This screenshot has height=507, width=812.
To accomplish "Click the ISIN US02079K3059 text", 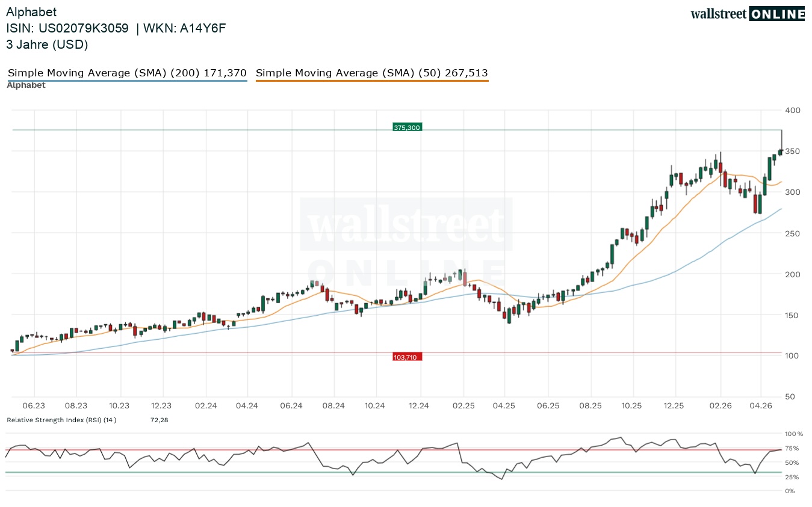I will 67,28.
